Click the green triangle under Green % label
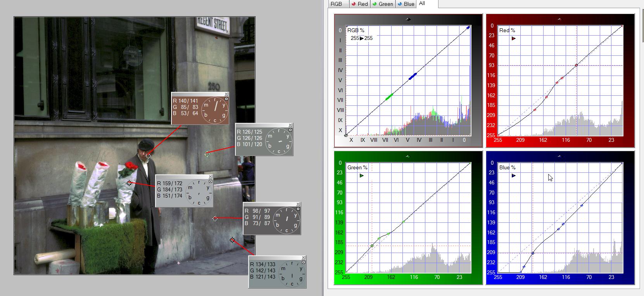Image resolution: width=644 pixels, height=296 pixels. 362,176
